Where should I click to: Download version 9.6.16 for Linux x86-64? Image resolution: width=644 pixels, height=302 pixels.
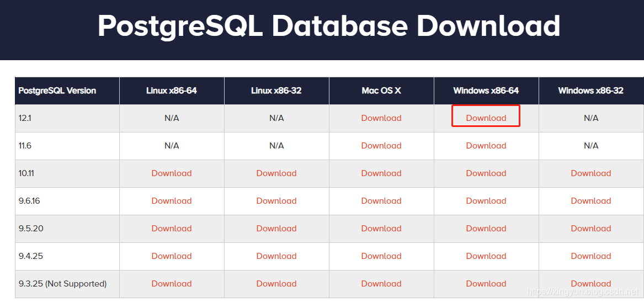pyautogui.click(x=172, y=200)
